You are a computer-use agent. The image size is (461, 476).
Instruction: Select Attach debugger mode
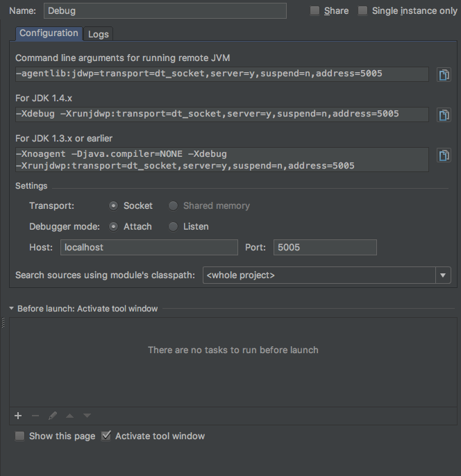coord(114,227)
